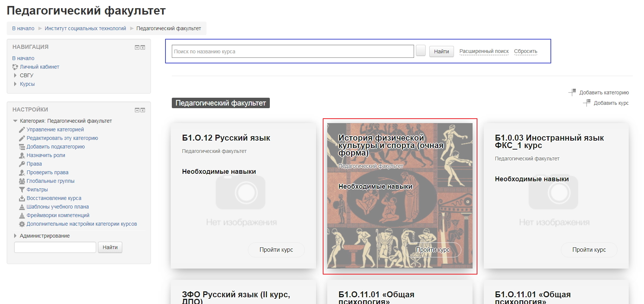This screenshot has height=304, width=644.
Task: Click the gear icon for Дополнительные настройки категории курсов
Action: (x=22, y=224)
